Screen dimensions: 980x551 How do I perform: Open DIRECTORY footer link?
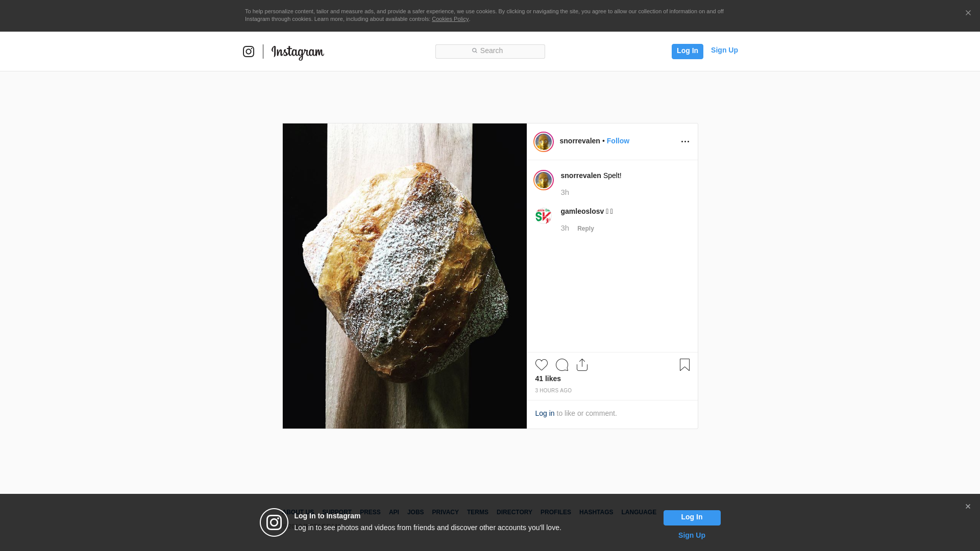click(514, 512)
